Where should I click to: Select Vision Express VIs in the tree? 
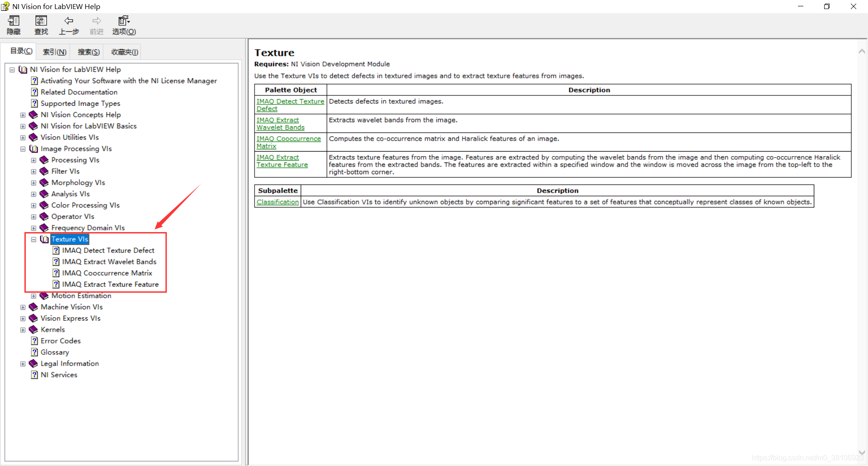[71, 319]
